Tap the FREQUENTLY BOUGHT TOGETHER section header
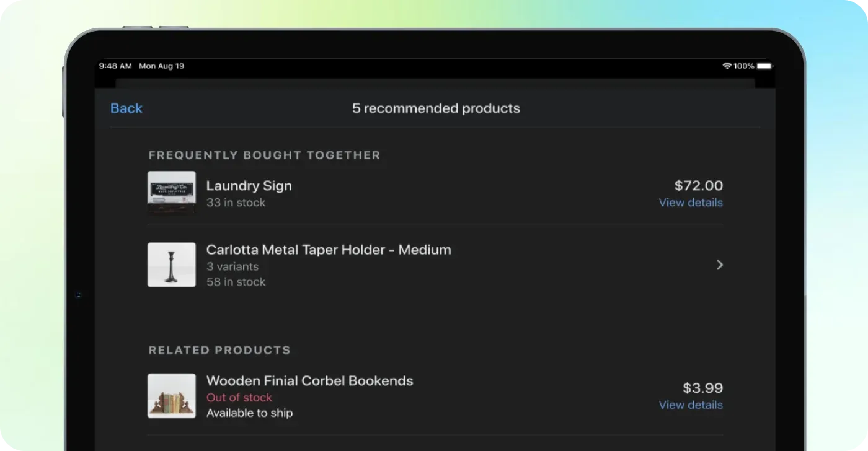 point(264,155)
